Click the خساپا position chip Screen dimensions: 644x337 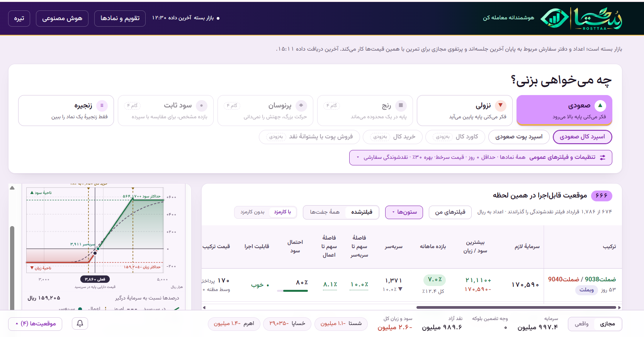287,323
